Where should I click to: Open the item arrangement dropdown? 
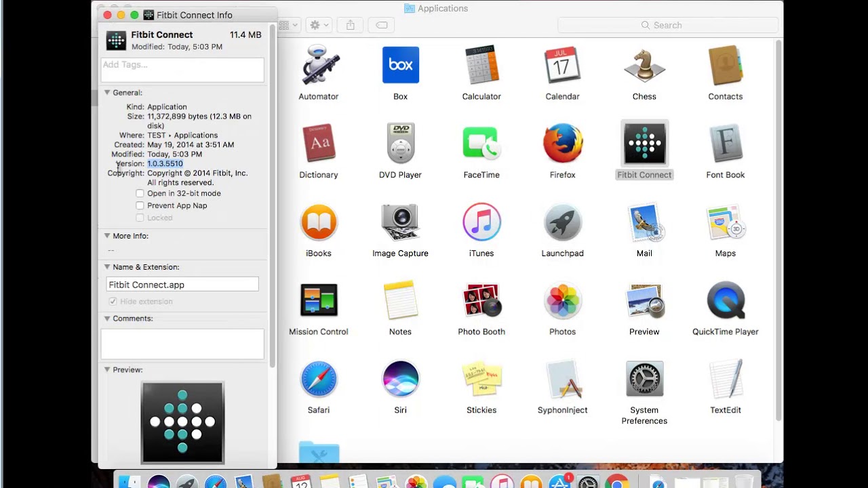(288, 25)
